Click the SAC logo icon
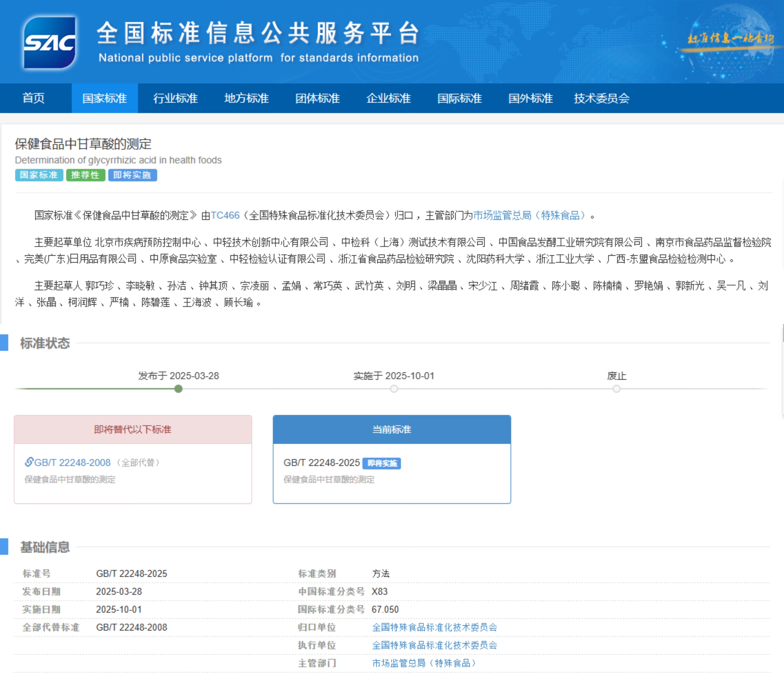The height and width of the screenshot is (682, 784). point(49,42)
